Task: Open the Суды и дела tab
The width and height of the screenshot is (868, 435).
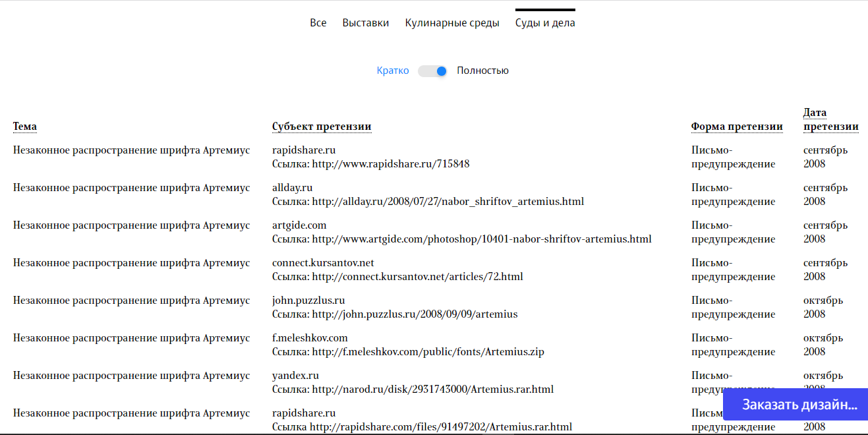Action: [545, 23]
